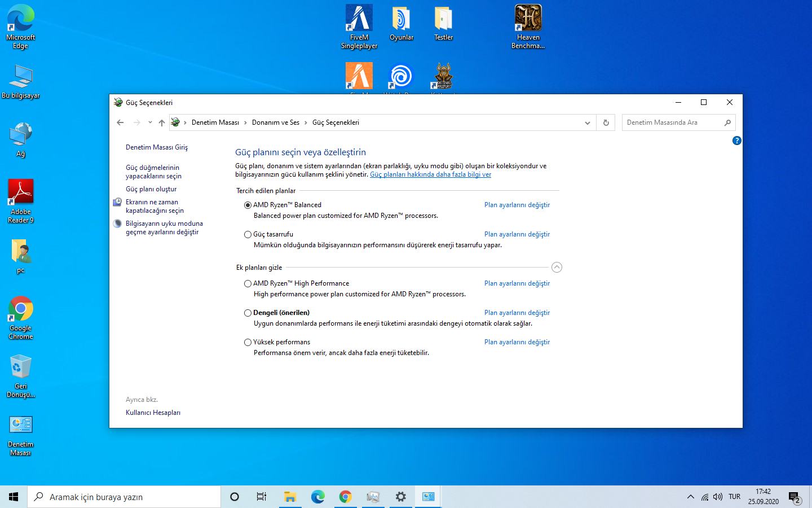812x508 pixels.
Task: Change plan settings for AMD Ryzen Balanced
Action: (x=517, y=205)
